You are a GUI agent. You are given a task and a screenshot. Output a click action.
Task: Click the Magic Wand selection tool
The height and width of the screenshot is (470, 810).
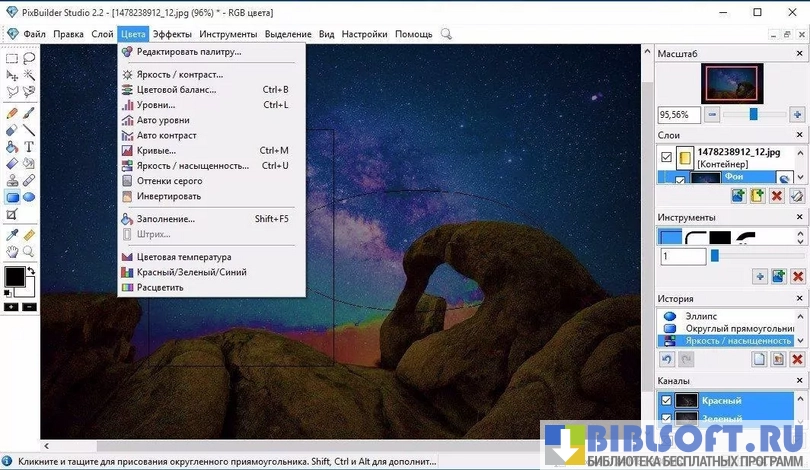point(29,75)
